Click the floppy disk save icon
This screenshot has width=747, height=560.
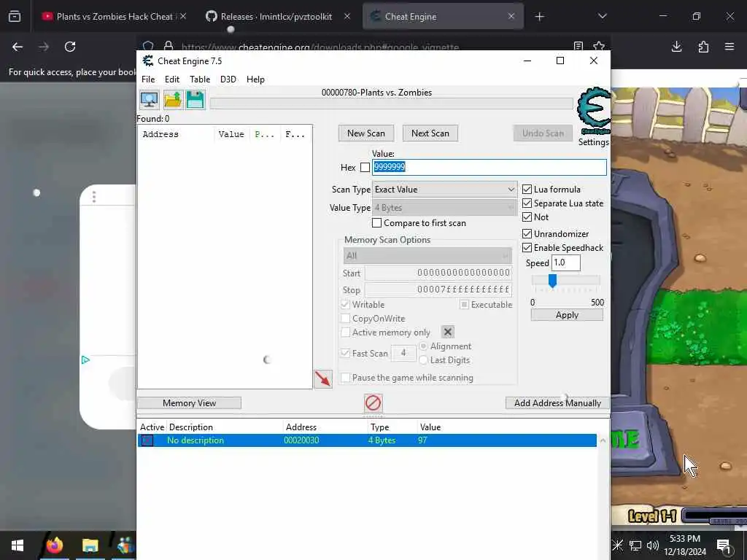pyautogui.click(x=196, y=100)
